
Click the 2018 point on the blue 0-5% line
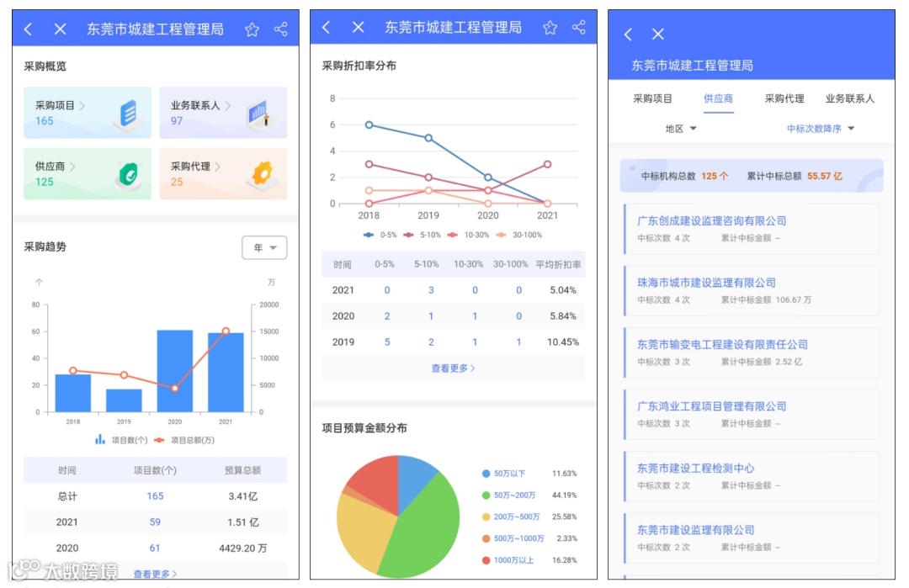[369, 124]
